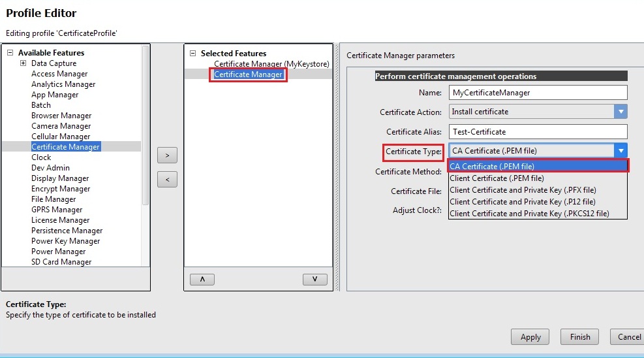Image resolution: width=644 pixels, height=358 pixels.
Task: Click the remove feature left-arrow button
Action: tap(167, 180)
